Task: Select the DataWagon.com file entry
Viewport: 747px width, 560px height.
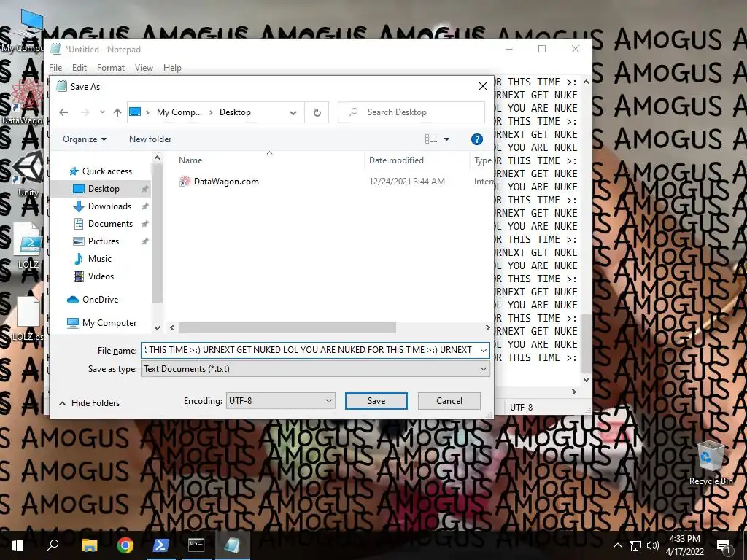Action: pos(219,182)
